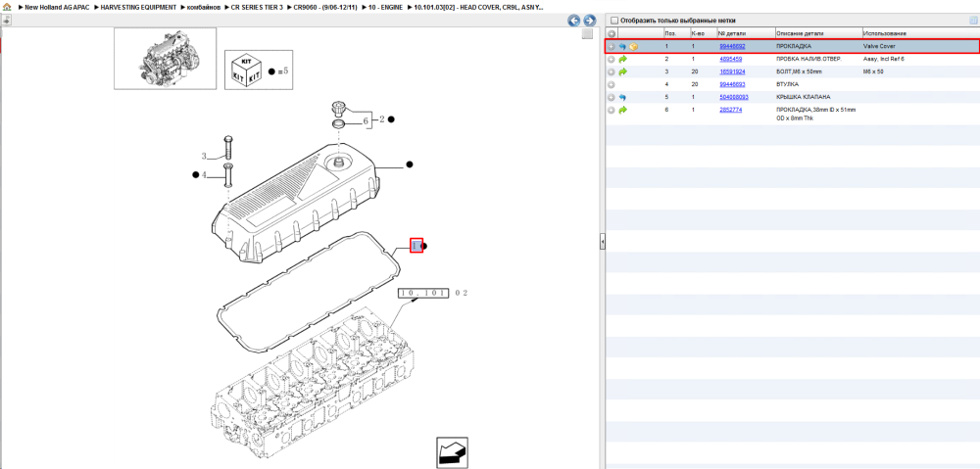The width and height of the screenshot is (980, 469).
Task: Click the kit box icon in row 1
Action: click(x=634, y=46)
